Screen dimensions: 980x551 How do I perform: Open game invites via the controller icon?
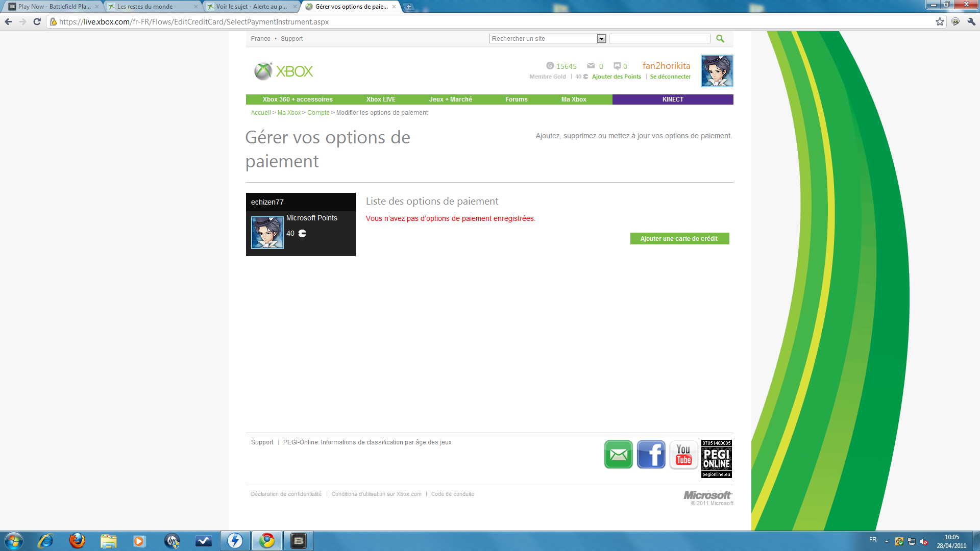(618, 66)
